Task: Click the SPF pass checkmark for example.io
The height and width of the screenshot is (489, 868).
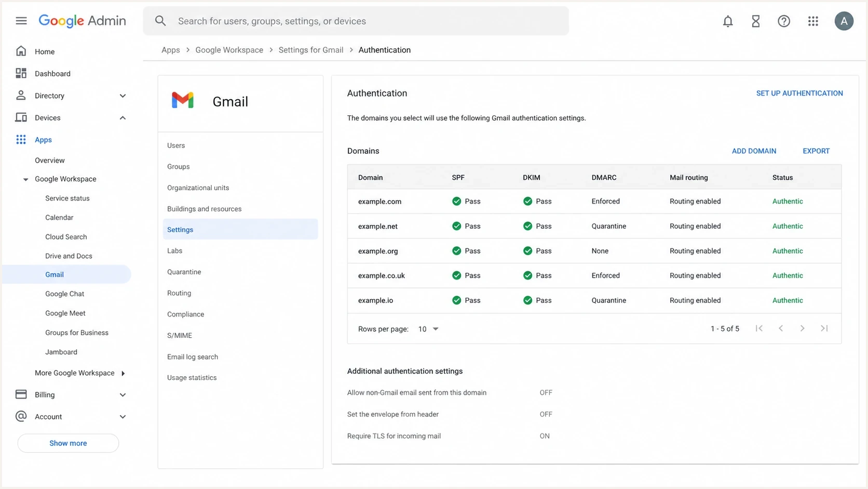Action: click(457, 300)
